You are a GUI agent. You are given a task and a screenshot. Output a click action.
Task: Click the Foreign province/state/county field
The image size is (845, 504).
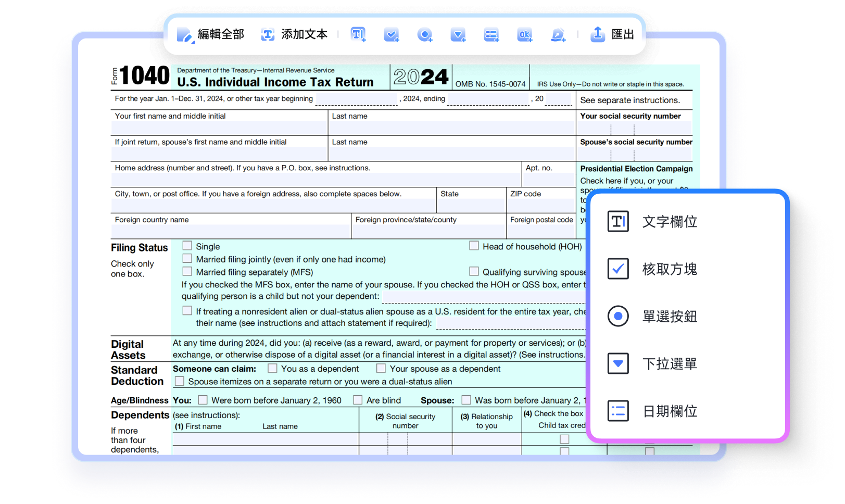coord(429,232)
